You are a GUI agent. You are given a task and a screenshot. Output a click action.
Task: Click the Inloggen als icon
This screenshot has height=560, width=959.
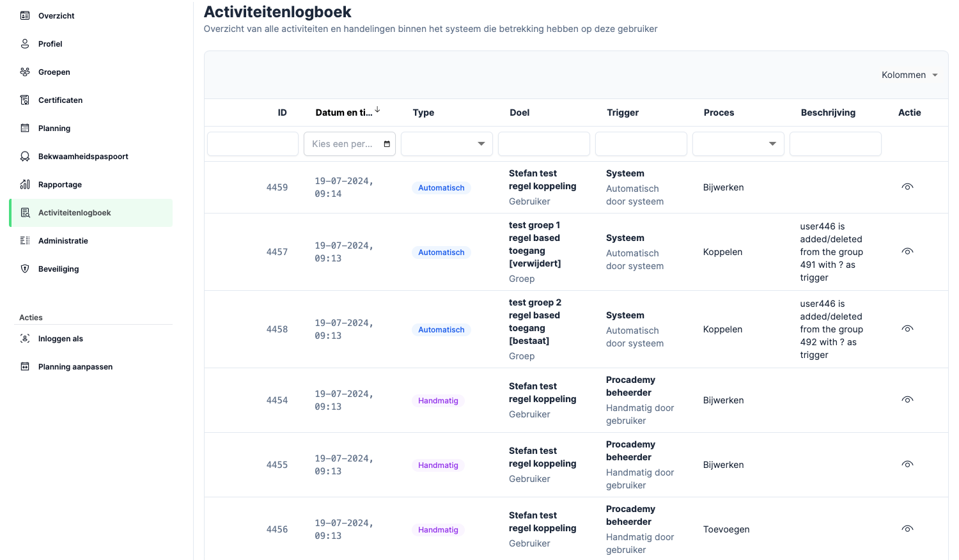click(25, 339)
